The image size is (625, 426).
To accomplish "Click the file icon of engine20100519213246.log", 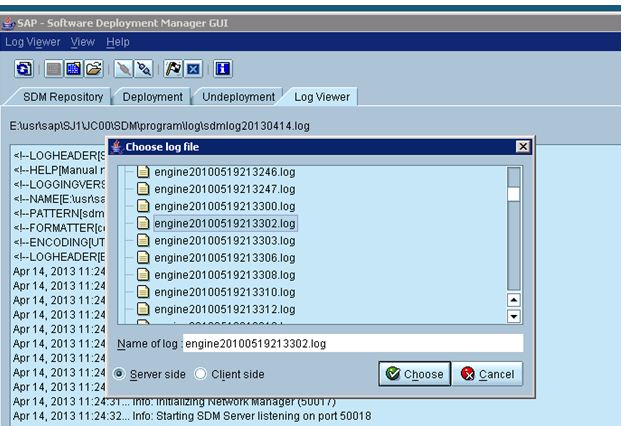I will [x=143, y=172].
